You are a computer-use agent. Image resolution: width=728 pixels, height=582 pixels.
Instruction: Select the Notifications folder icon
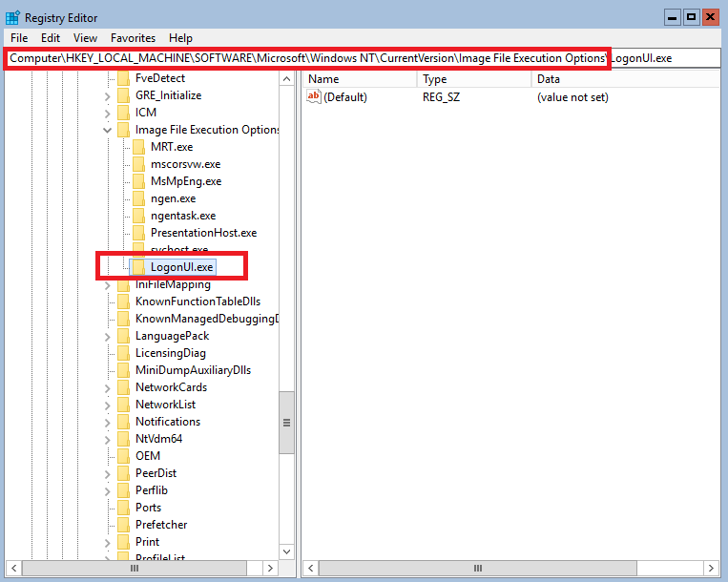123,422
